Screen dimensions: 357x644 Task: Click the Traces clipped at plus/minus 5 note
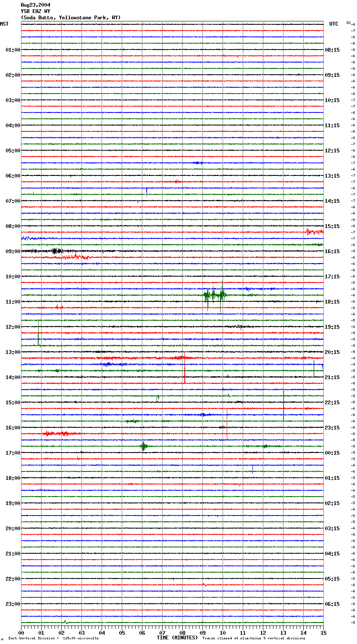click(254, 639)
